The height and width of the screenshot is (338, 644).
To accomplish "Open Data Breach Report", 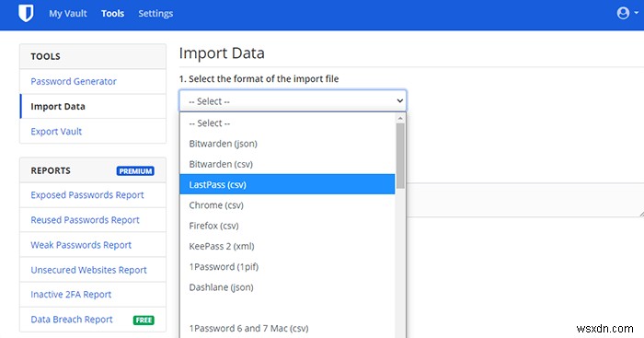I will pos(72,320).
